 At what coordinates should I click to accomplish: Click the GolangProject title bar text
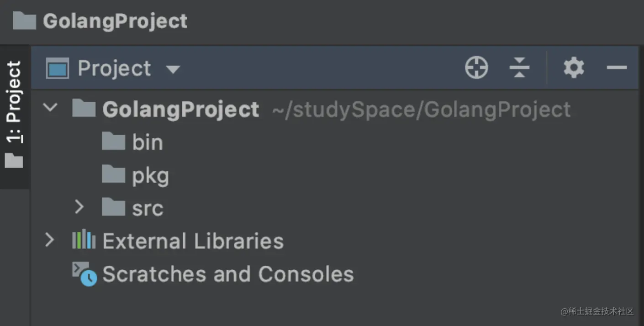(x=114, y=21)
